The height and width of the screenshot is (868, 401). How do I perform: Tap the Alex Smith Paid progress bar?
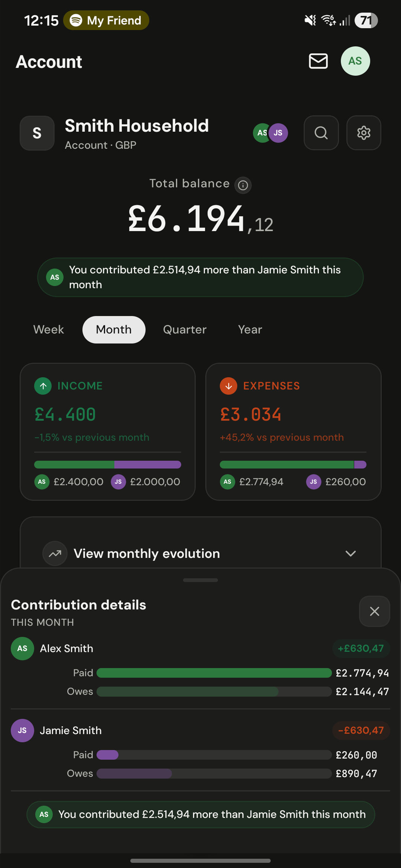pos(214,673)
